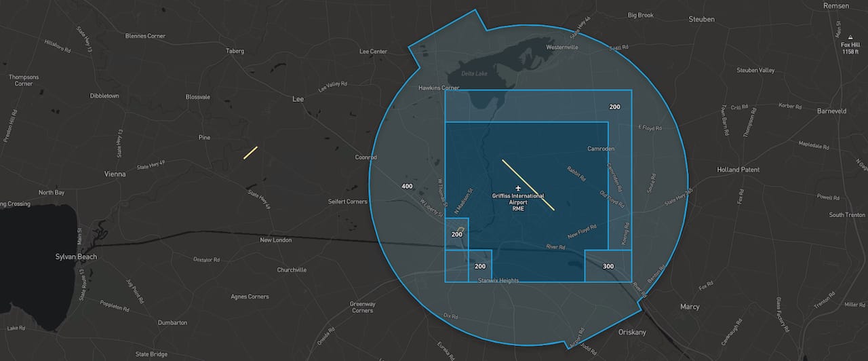
Task: Click the State Bridge label
Action: 151,354
